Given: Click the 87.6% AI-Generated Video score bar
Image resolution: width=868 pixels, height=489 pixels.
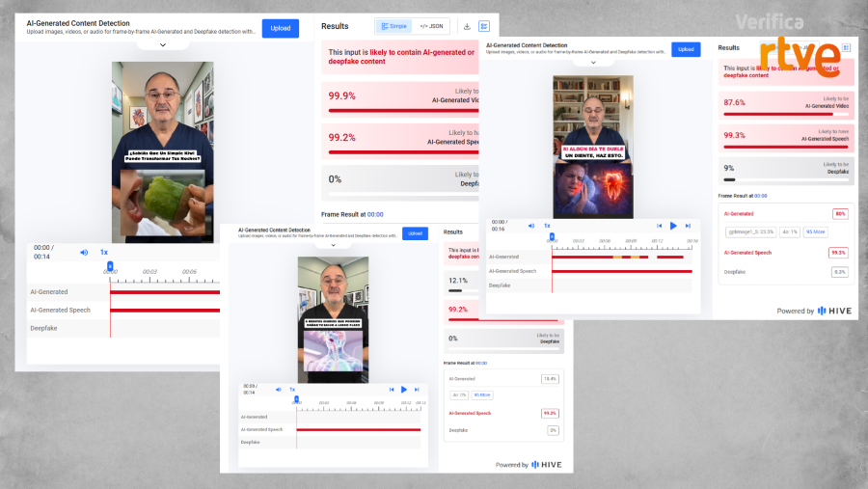Looking at the screenshot, I should coord(785,114).
